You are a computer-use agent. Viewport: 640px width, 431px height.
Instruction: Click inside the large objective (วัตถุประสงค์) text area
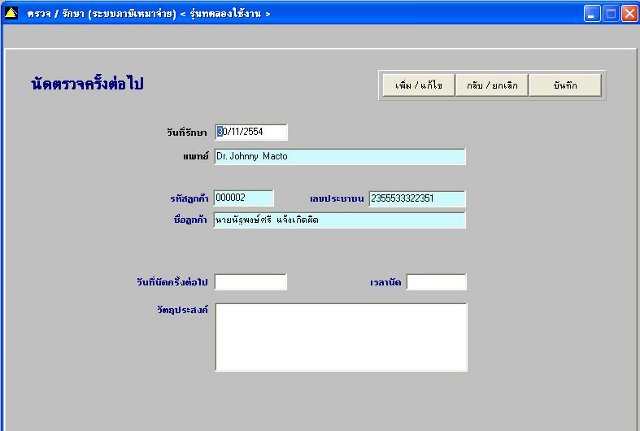(341, 337)
